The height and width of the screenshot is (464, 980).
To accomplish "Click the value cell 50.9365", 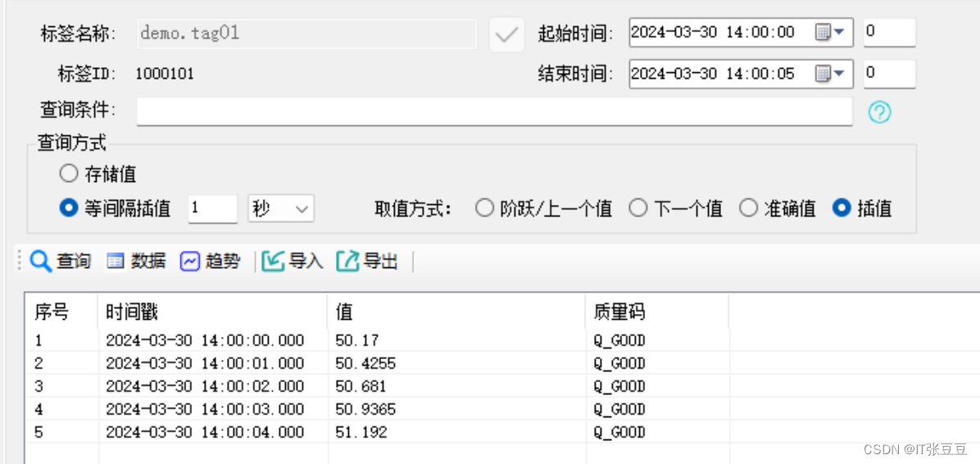I will tap(365, 410).
